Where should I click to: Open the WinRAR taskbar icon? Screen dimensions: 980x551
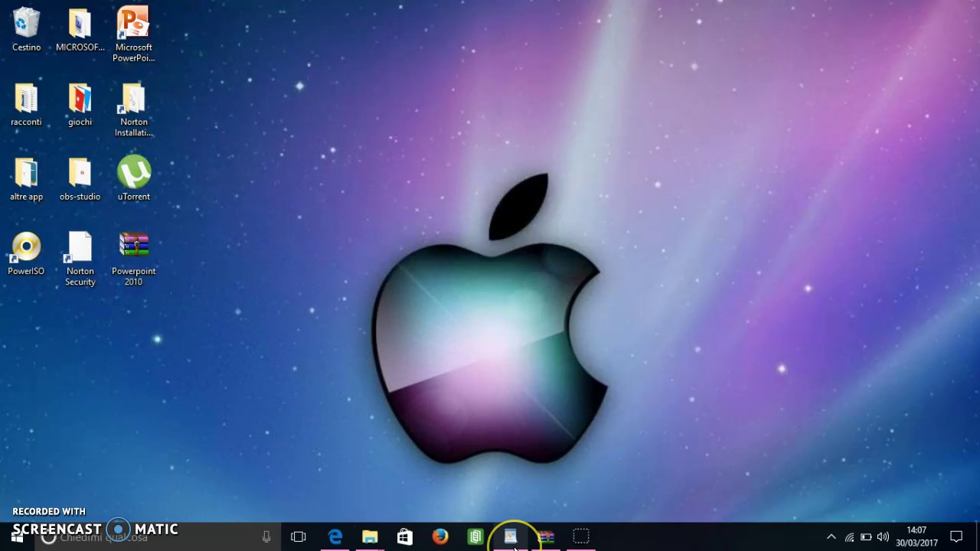546,537
